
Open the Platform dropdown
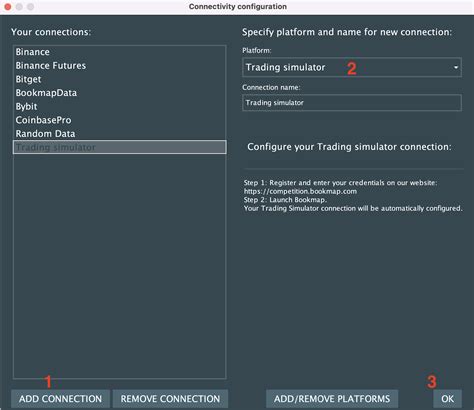click(x=352, y=67)
